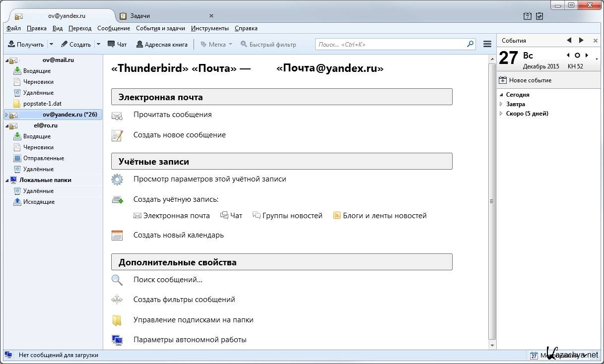Screen dimensions: 604x364
Task: Click the magnifier icon beside Поиск сообщений
Action: [117, 280]
